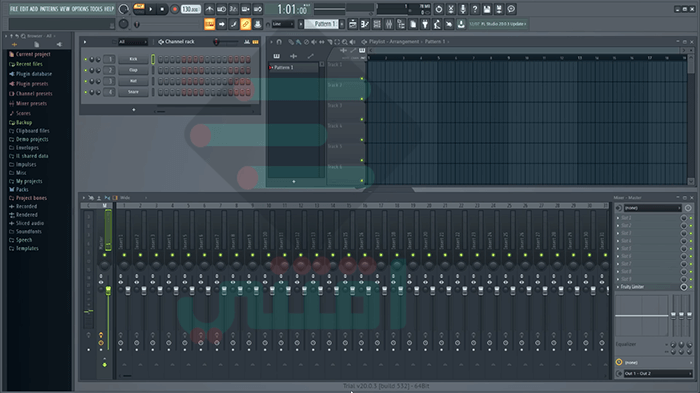Open the OPTIONS menu
This screenshot has height=393, width=700.
pos(80,9)
